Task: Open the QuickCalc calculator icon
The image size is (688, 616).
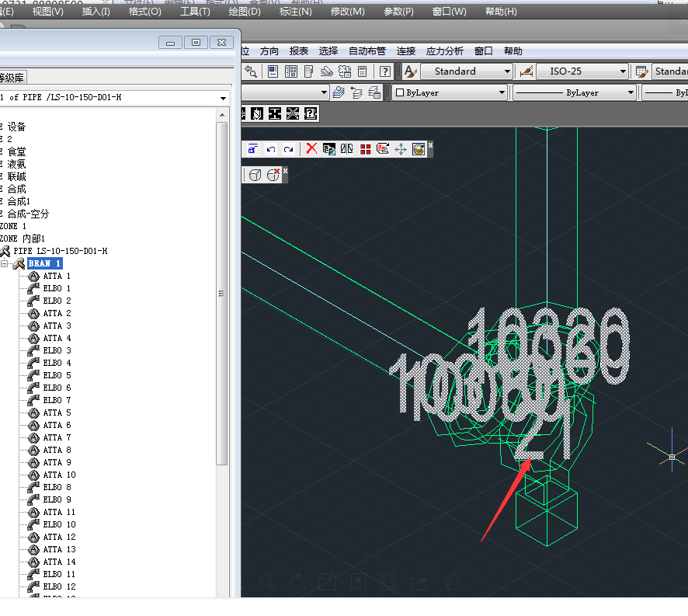Action: click(x=363, y=71)
